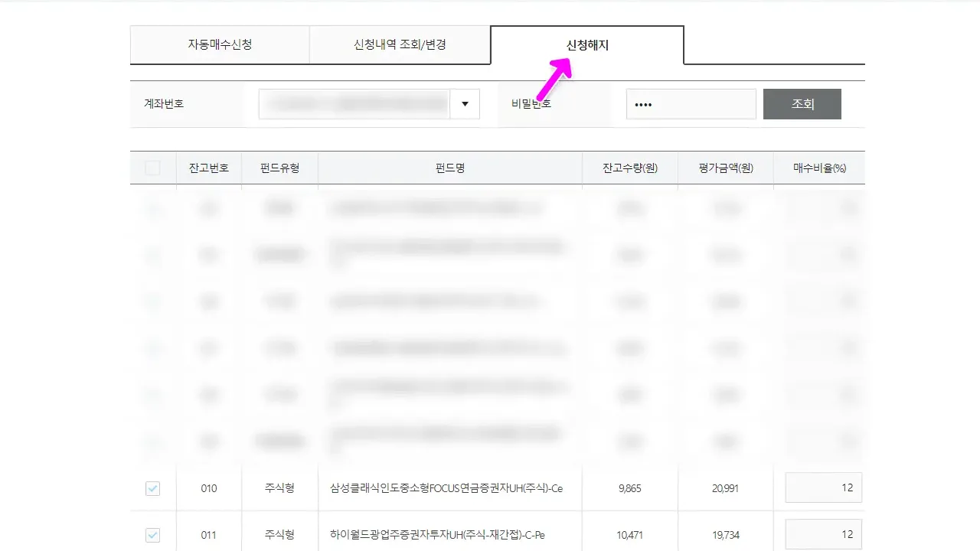Uncheck the checkbox for row 011

[x=153, y=534]
